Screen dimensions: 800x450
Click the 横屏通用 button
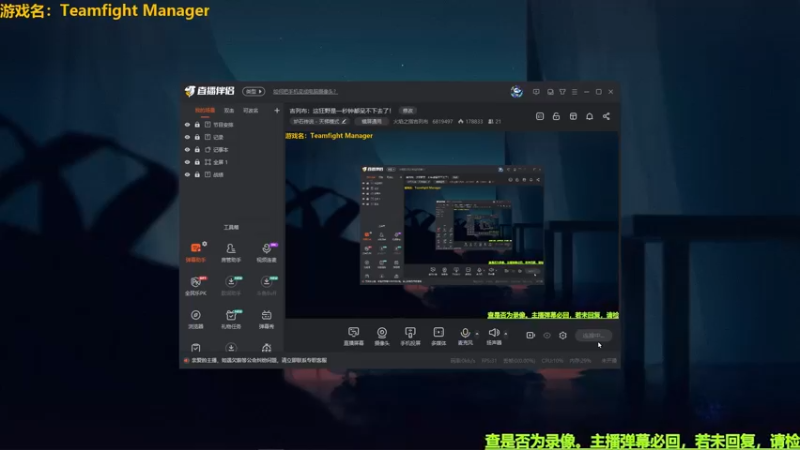click(x=371, y=121)
